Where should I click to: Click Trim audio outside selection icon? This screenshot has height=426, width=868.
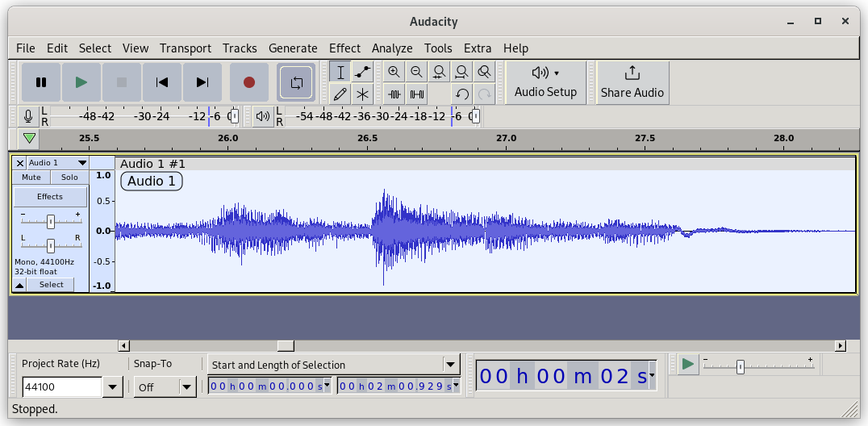[394, 94]
